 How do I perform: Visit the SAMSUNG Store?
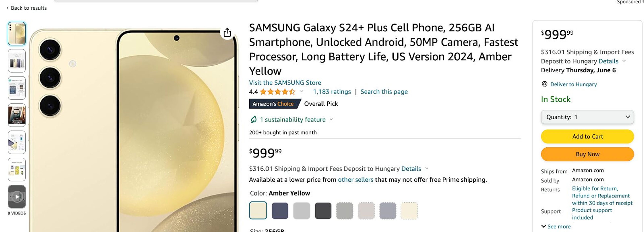pos(285,82)
